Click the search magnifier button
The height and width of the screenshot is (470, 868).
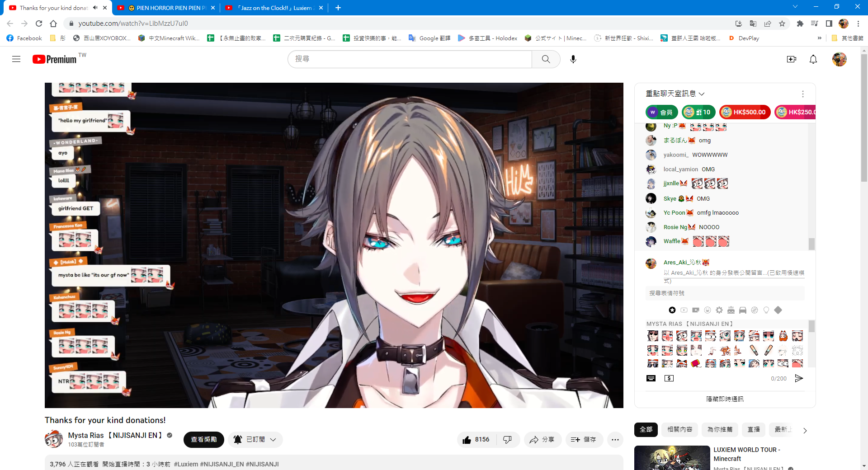point(546,59)
